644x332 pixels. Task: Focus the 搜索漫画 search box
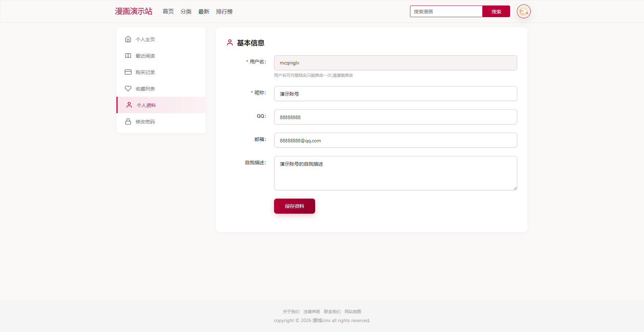click(x=446, y=11)
